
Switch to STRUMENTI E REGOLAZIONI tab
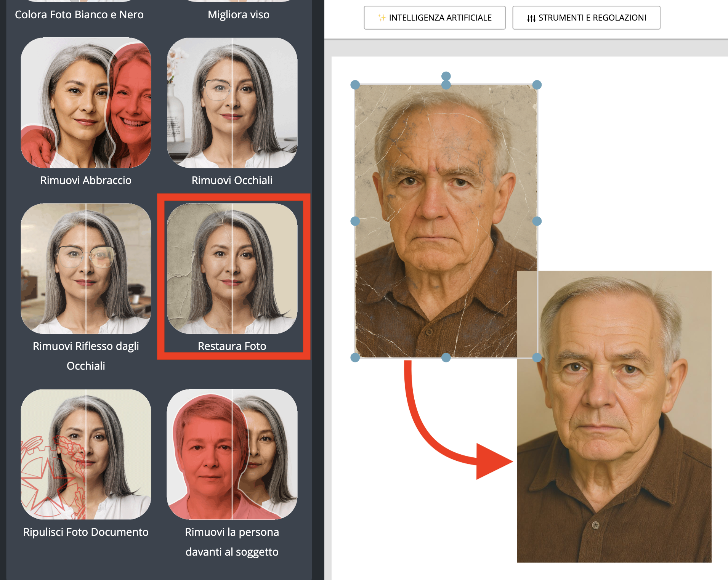click(586, 18)
